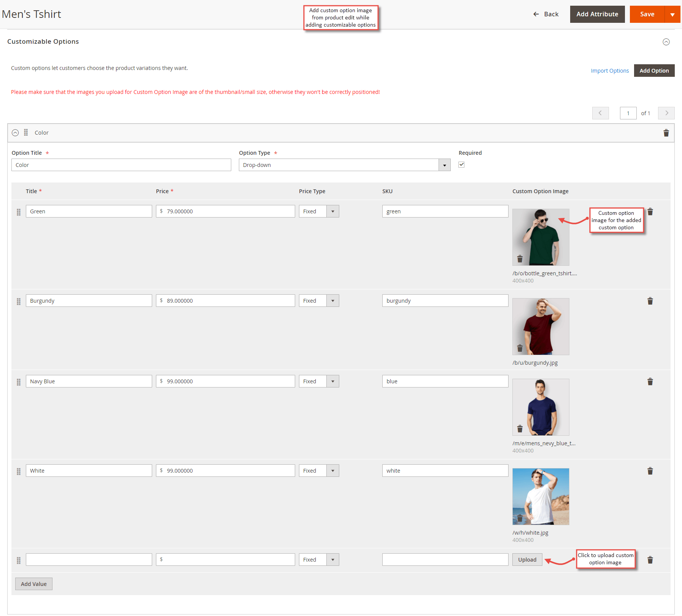Open Price Type dropdown for Burgundy
The width and height of the screenshot is (682, 616).
coord(319,301)
